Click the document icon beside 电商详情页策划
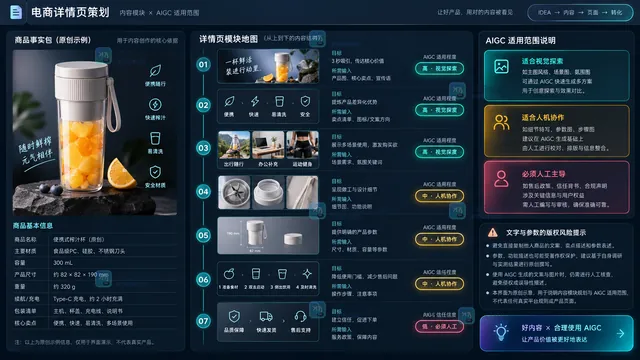Screen dimensions: 640x360 click(16, 12)
